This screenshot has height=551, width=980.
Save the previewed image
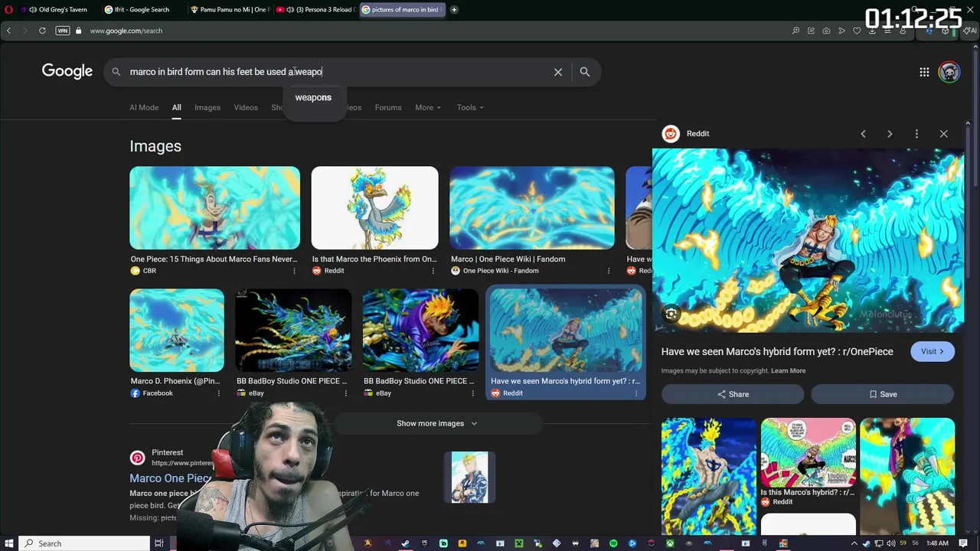pyautogui.click(x=883, y=394)
